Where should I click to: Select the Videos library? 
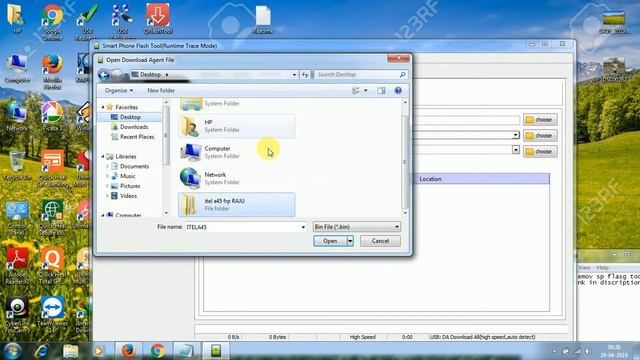(x=128, y=196)
